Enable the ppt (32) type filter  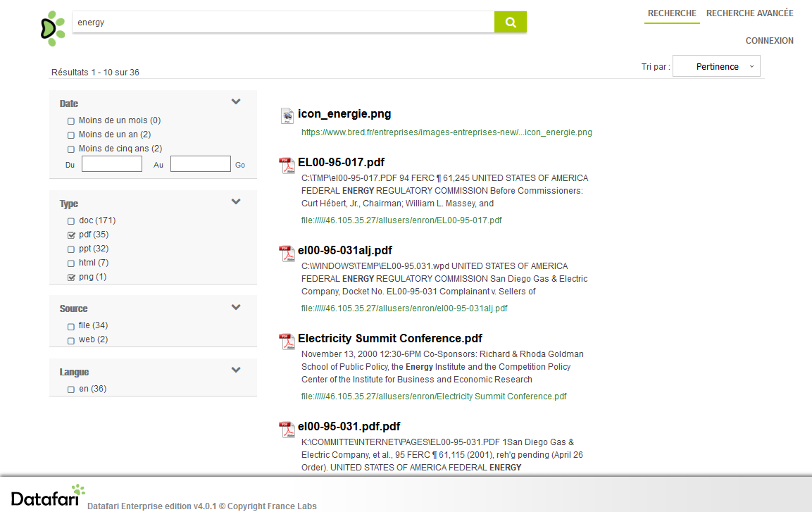click(71, 249)
